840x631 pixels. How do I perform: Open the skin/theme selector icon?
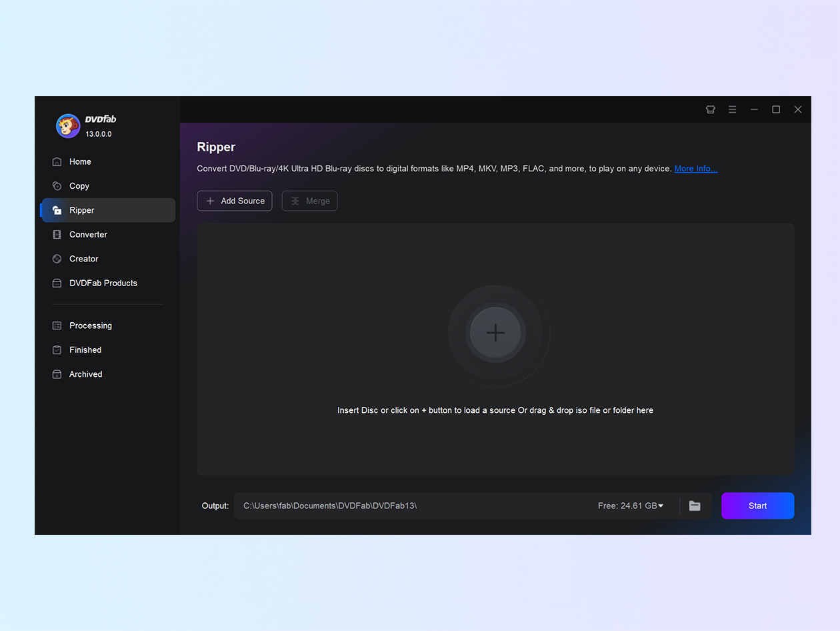coord(710,109)
